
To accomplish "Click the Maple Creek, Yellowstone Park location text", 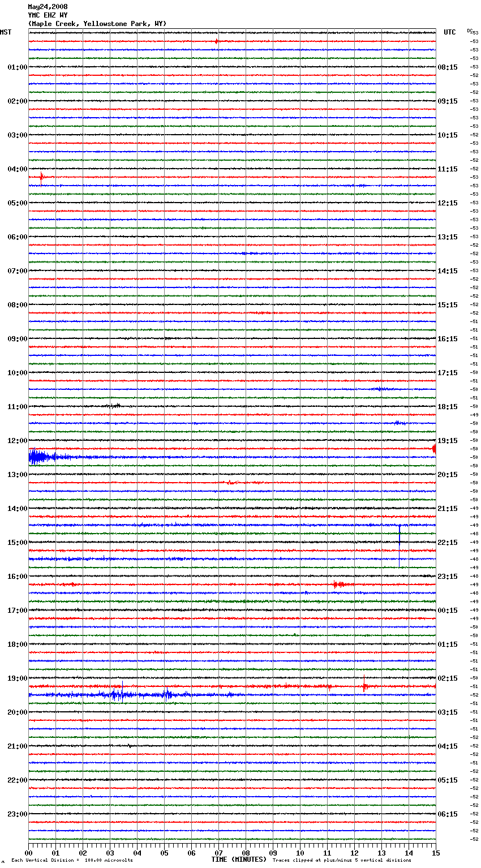I will 97,24.
